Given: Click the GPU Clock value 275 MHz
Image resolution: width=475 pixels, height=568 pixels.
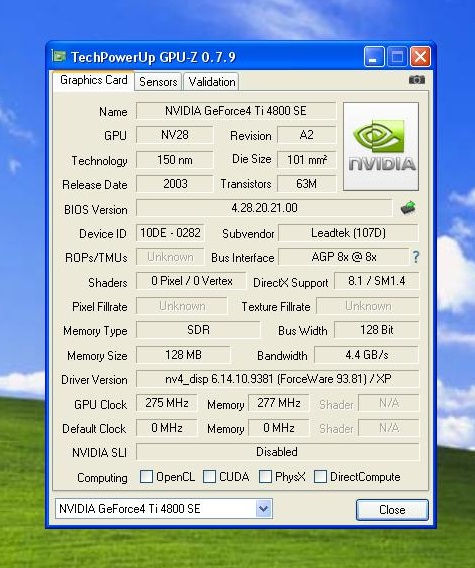Looking at the screenshot, I should [167, 403].
